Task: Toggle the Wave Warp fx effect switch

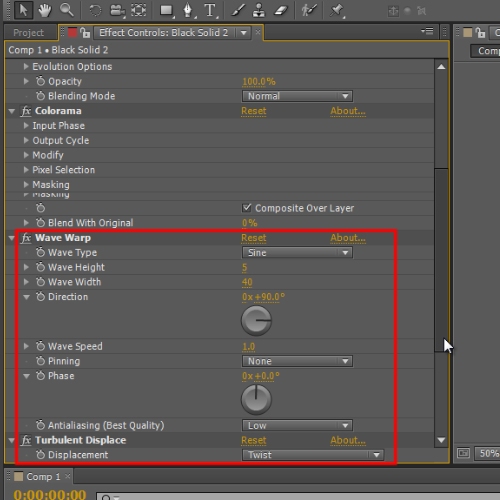Action: [26, 238]
